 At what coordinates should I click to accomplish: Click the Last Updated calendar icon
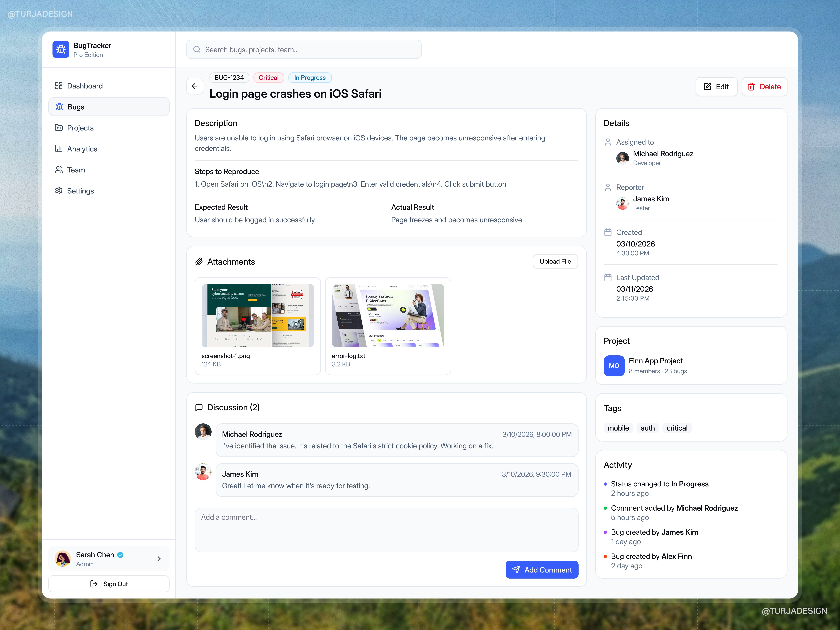(608, 278)
